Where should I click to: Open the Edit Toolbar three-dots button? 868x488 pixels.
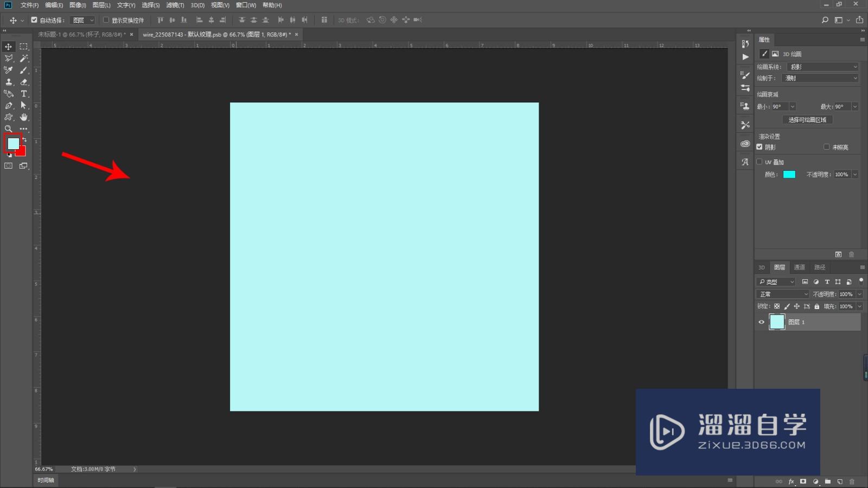pos(24,129)
